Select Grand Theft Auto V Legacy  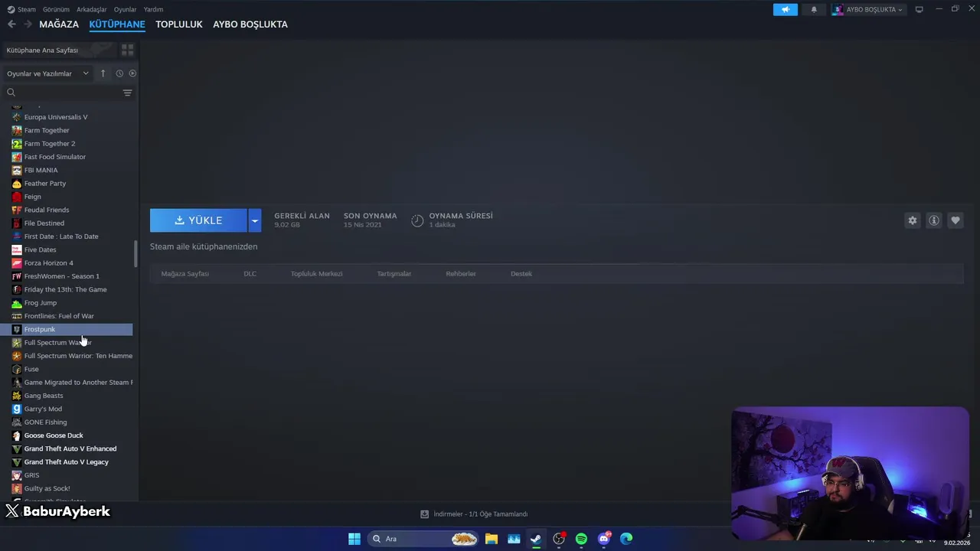point(68,462)
